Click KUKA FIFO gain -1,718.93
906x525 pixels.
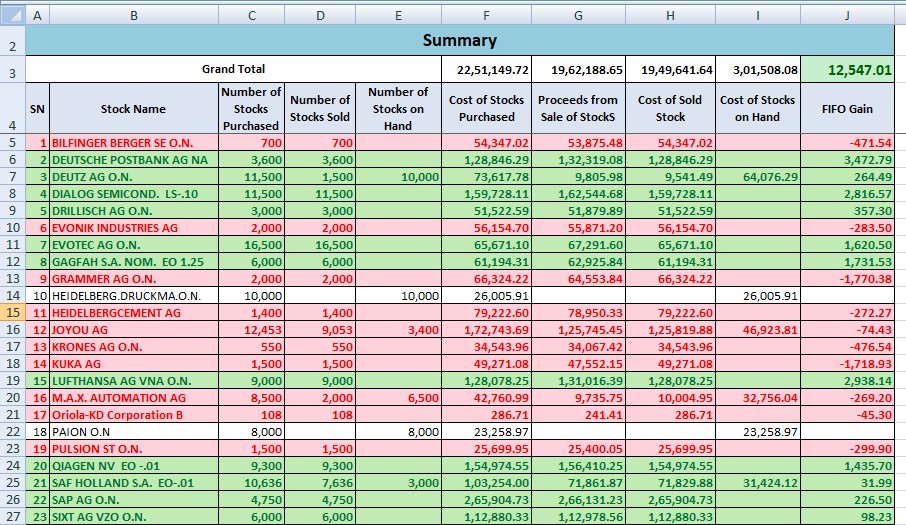(848, 364)
